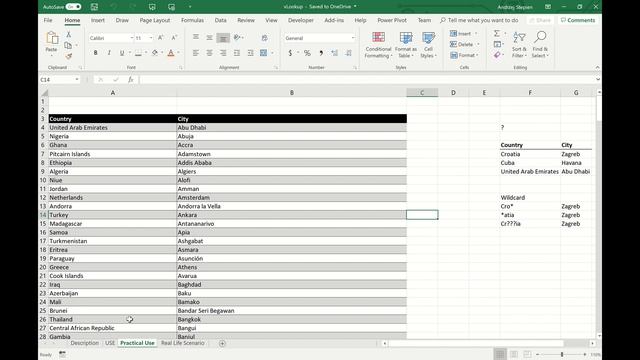Select the Select All corner triangle
This screenshot has height=360, width=640.
click(44, 93)
